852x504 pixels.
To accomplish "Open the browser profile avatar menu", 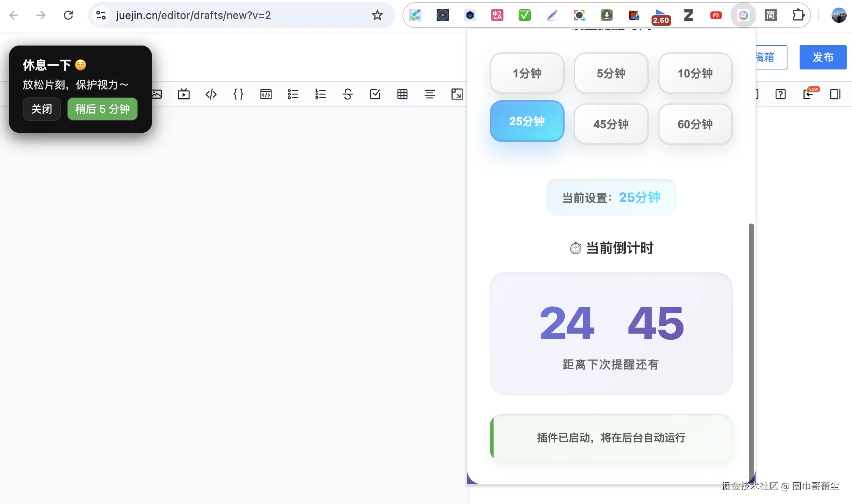I will pos(839,15).
